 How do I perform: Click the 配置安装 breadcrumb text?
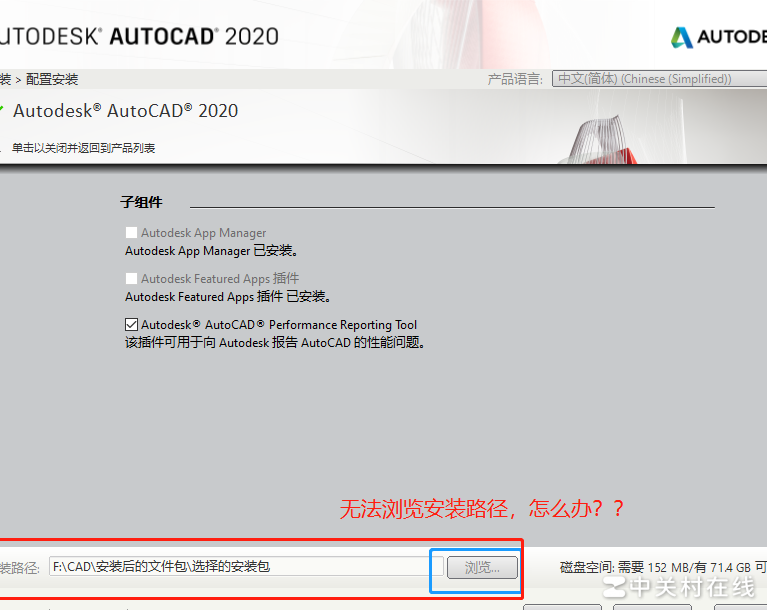click(52, 79)
